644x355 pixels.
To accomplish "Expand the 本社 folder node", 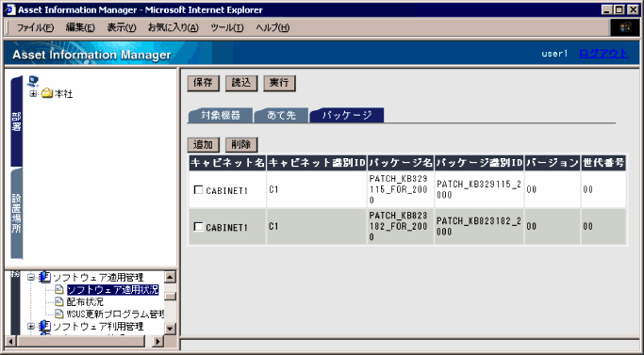I will [33, 94].
